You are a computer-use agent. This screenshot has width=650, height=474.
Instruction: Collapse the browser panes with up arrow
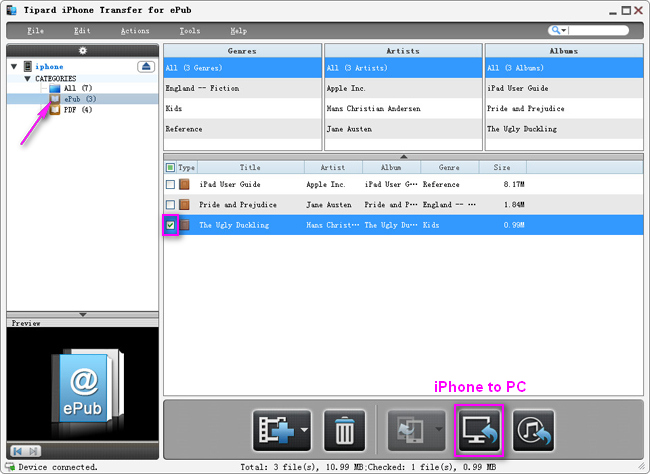coord(403,157)
